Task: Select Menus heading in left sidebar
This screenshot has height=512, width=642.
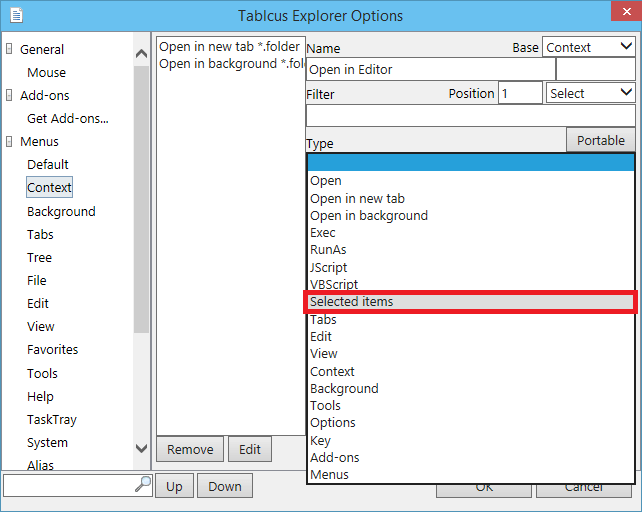Action: 39,141
